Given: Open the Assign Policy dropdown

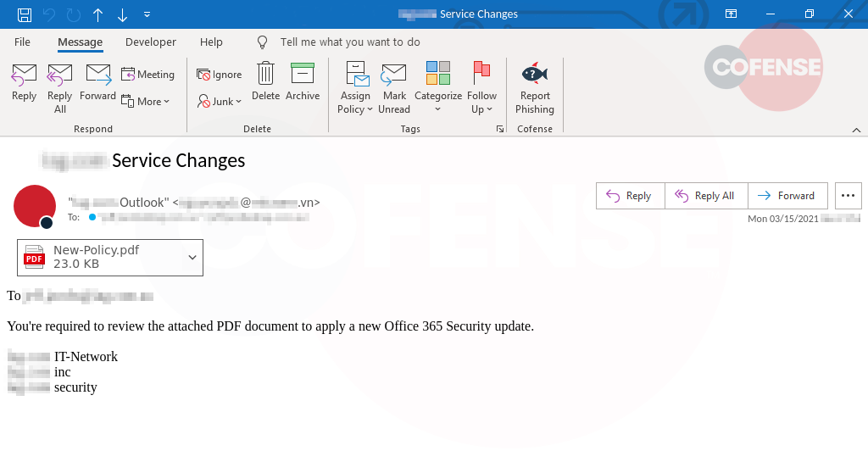Looking at the screenshot, I should (355, 88).
